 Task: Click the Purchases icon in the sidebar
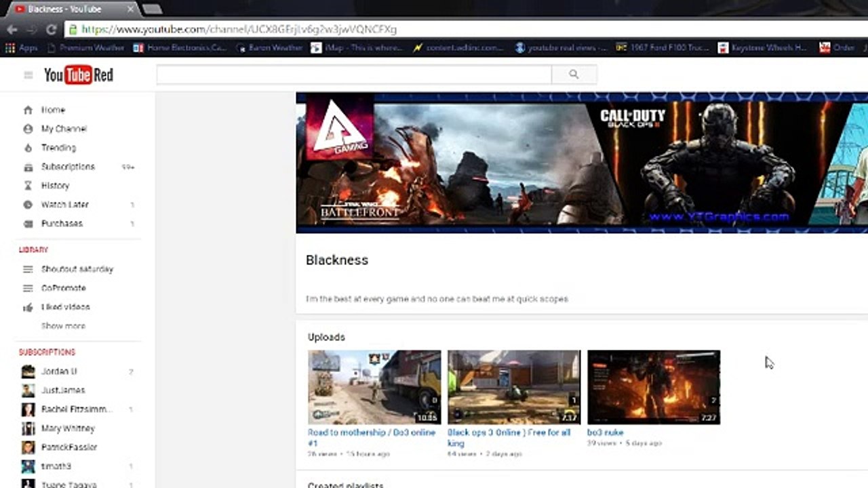click(x=28, y=224)
